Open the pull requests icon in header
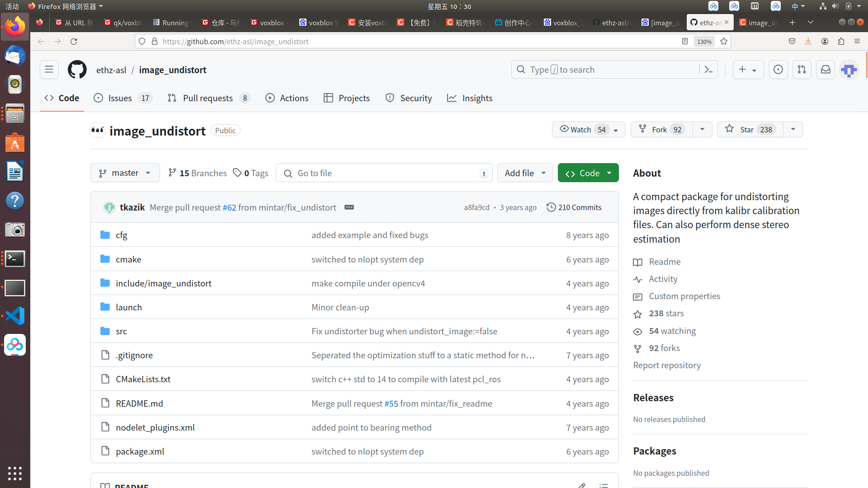868x488 pixels. coord(802,70)
